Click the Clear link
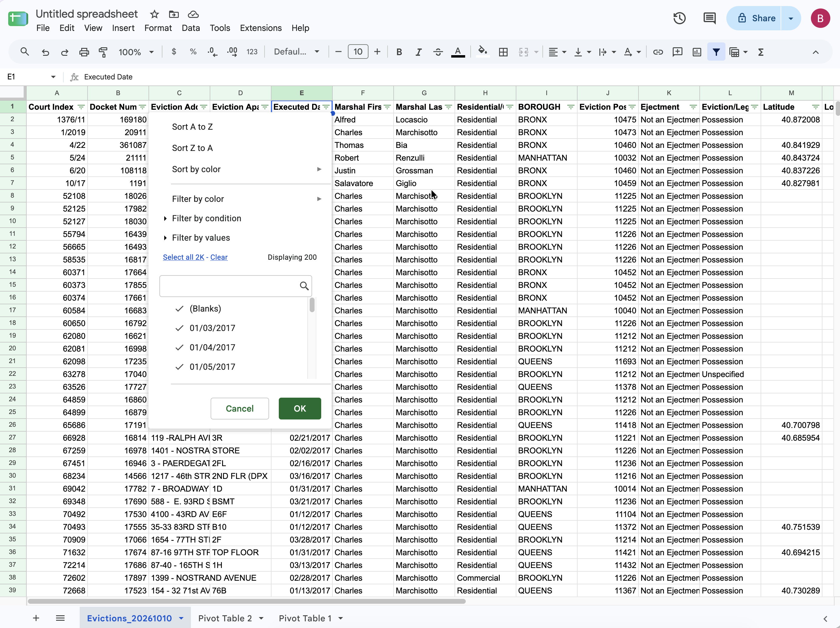This screenshot has height=628, width=840. pos(219,257)
